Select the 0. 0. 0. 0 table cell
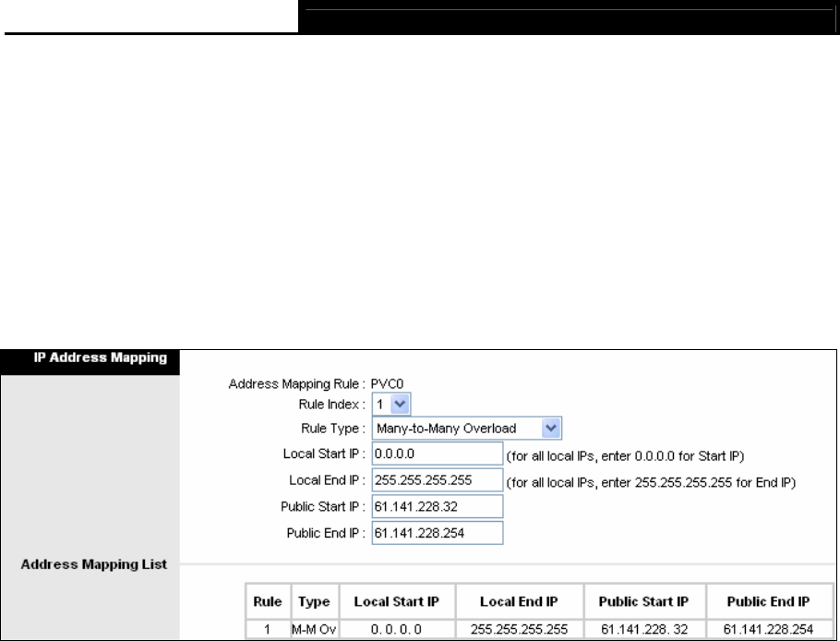This screenshot has height=641, width=840. coord(397,630)
